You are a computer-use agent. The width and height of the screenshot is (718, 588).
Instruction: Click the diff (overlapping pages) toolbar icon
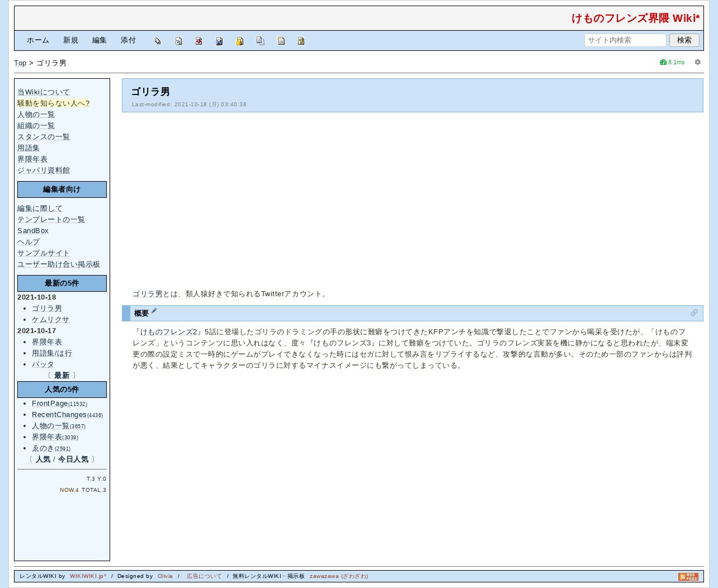(x=158, y=41)
